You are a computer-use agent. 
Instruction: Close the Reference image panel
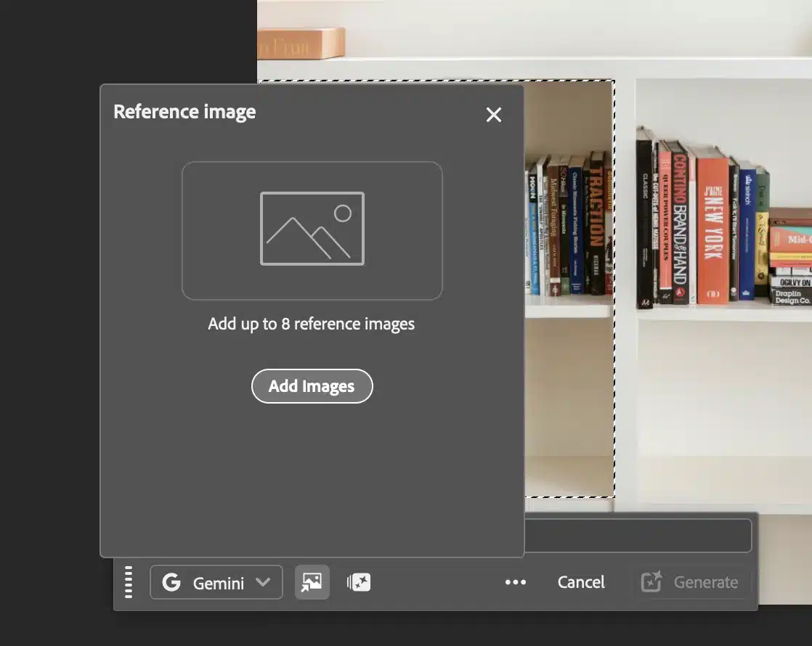493,115
